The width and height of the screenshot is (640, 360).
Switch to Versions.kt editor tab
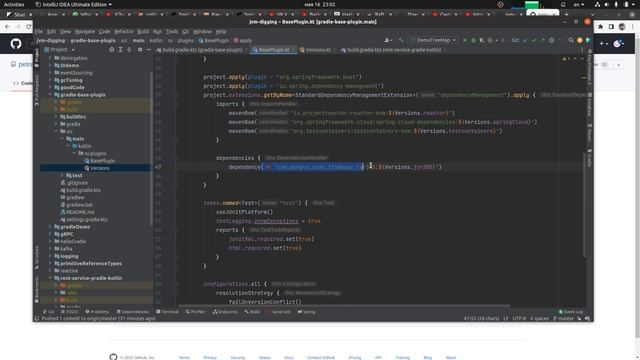pos(315,50)
